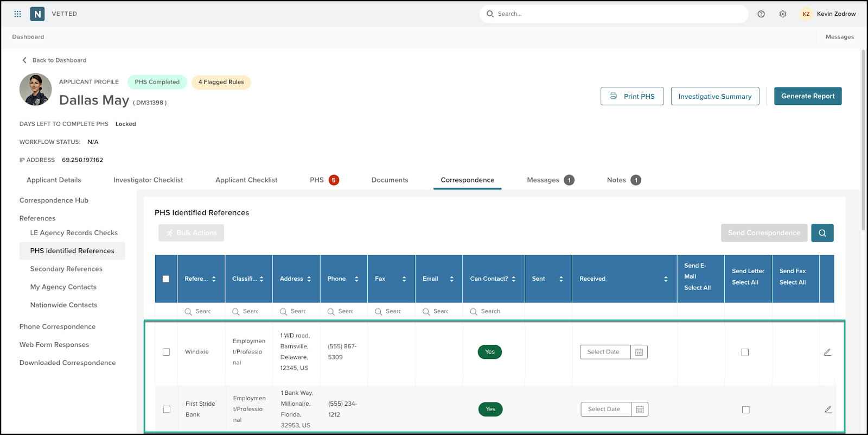Toggle the select-all checkbox in table header
868x435 pixels.
point(166,279)
